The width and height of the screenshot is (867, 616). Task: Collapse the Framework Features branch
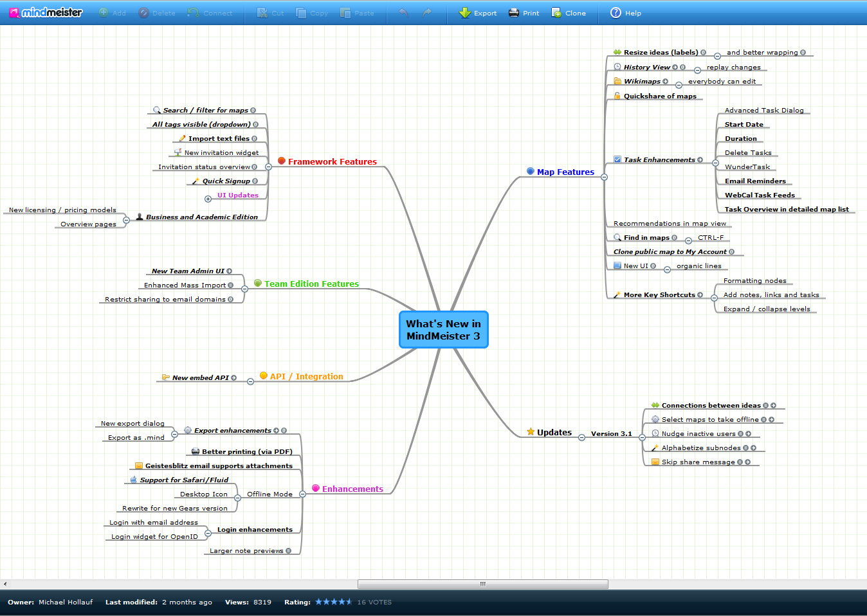(269, 167)
